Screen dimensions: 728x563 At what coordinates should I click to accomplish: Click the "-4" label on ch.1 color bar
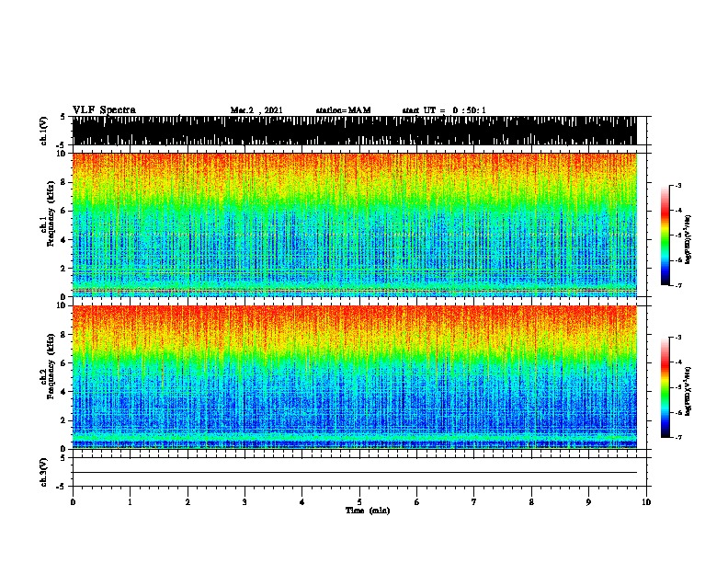pyautogui.click(x=677, y=211)
